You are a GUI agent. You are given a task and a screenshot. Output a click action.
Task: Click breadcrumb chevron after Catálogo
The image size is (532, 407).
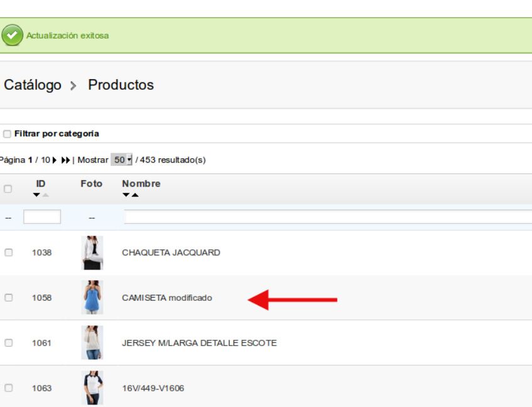pos(73,85)
